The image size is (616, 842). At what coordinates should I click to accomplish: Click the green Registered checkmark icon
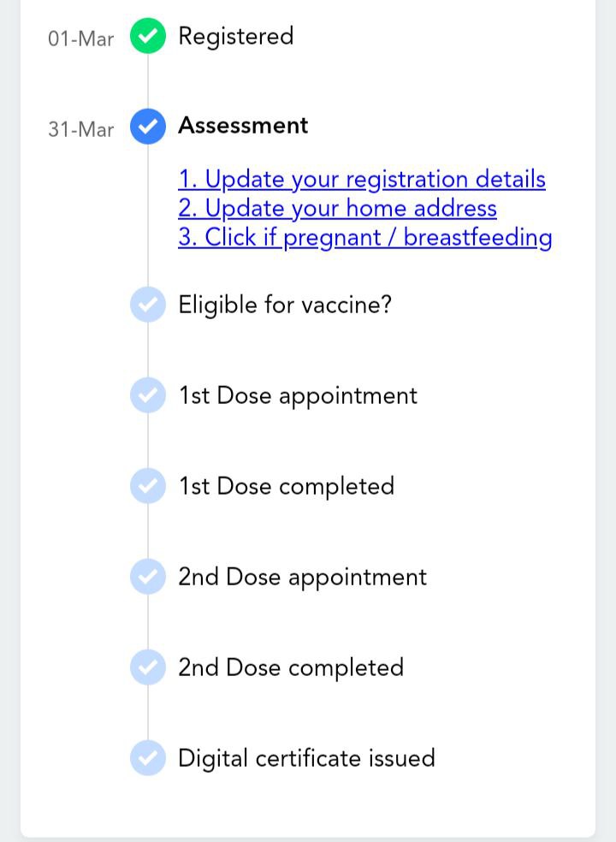pyautogui.click(x=148, y=36)
